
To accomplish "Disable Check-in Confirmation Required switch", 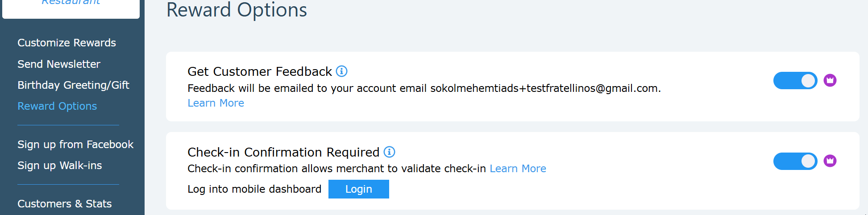I will tap(795, 161).
